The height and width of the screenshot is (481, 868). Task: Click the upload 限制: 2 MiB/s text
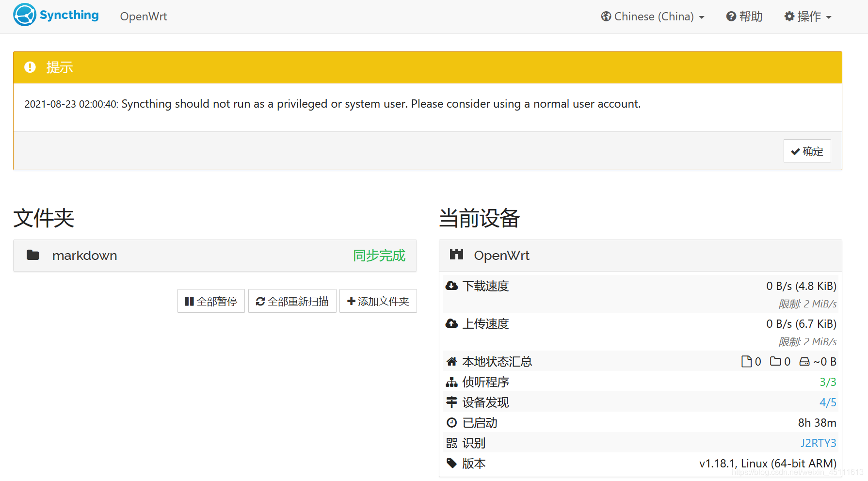(807, 341)
